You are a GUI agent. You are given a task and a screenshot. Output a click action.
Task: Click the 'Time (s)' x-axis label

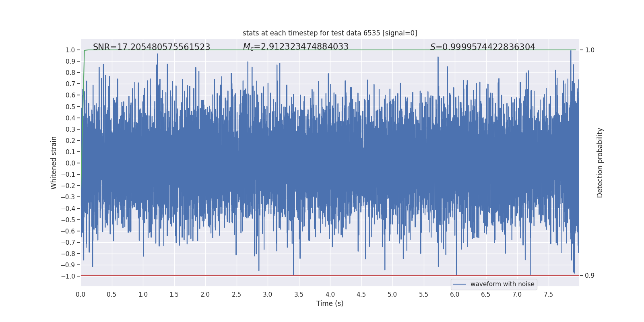coord(330,303)
